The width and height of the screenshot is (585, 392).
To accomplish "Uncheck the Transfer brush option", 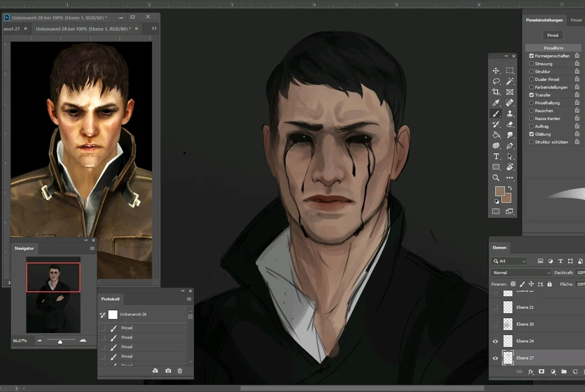I will (531, 95).
